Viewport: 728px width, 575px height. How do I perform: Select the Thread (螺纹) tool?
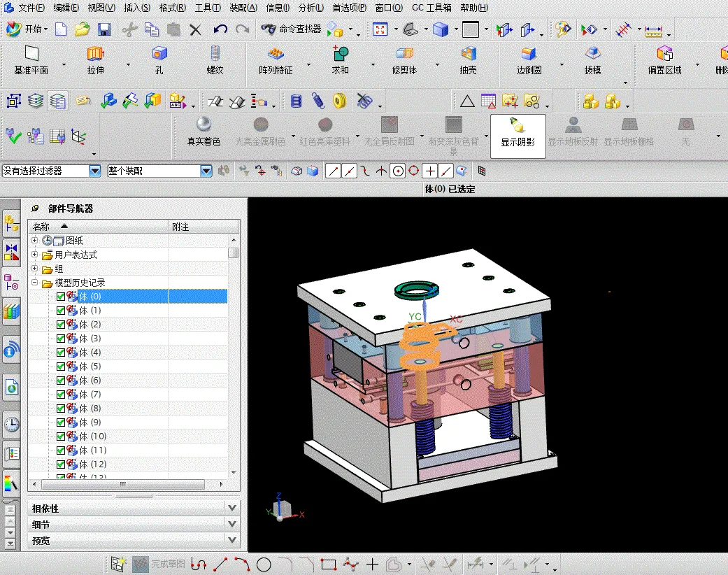215,60
